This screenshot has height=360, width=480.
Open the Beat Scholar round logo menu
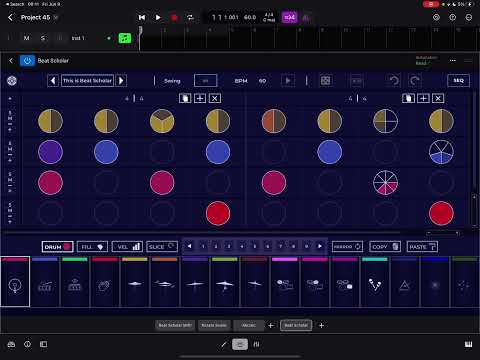click(x=12, y=80)
